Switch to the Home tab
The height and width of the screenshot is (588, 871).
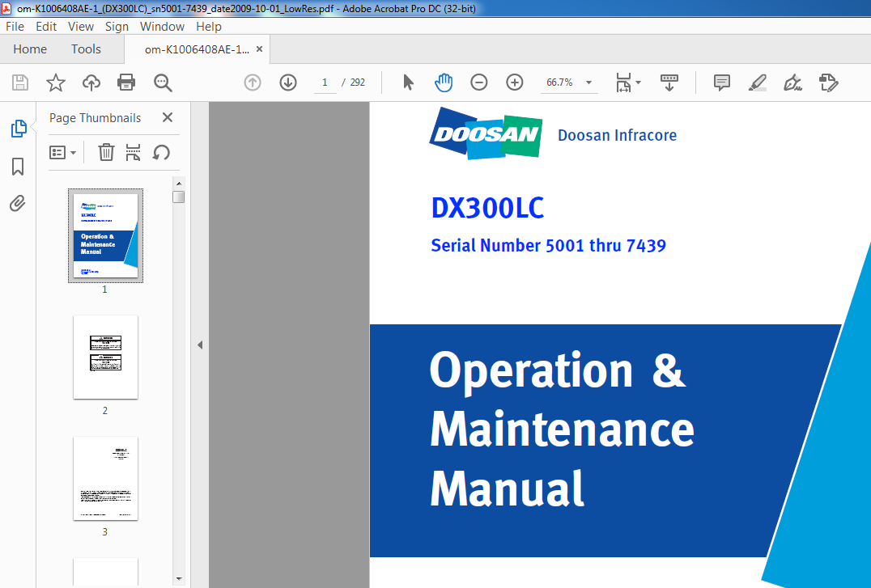pyautogui.click(x=30, y=49)
